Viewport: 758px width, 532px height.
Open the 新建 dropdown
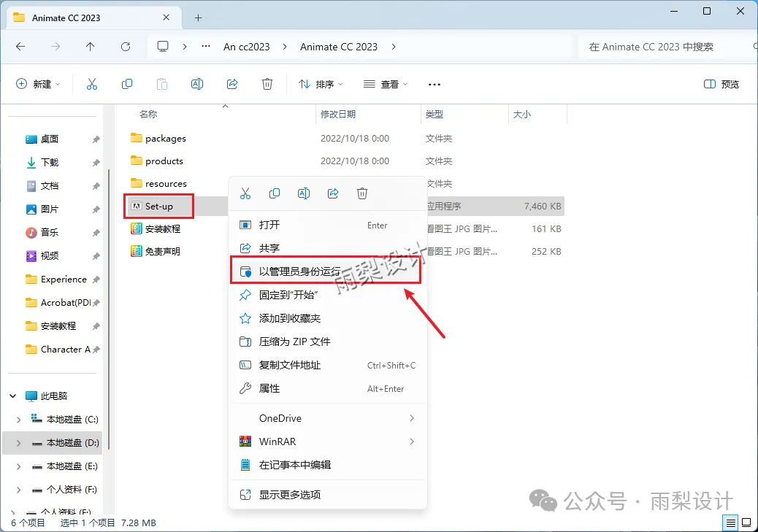click(x=38, y=84)
